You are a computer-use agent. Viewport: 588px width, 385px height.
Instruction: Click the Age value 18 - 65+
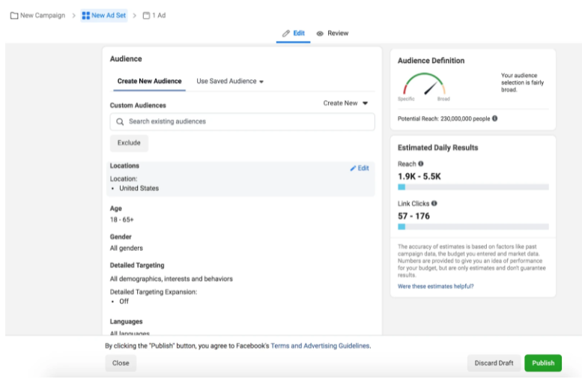[x=121, y=219]
